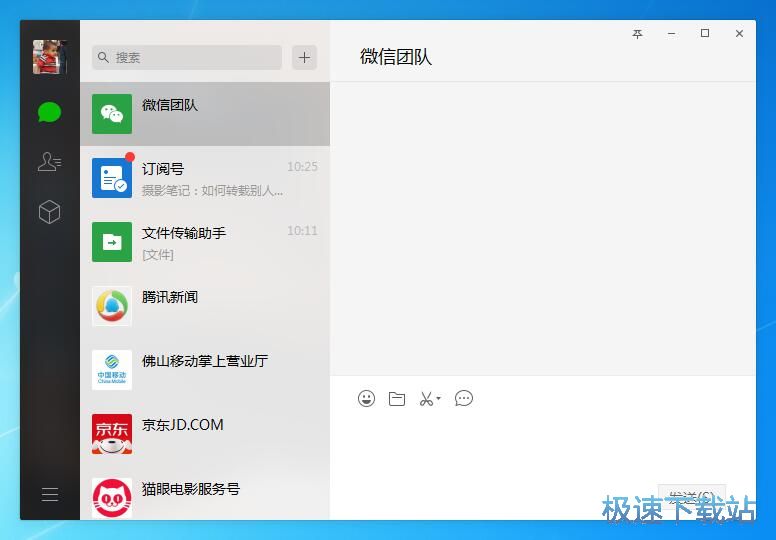The width and height of the screenshot is (776, 540).
Task: Open the 腾讯新闻 conversation
Action: coord(205,306)
